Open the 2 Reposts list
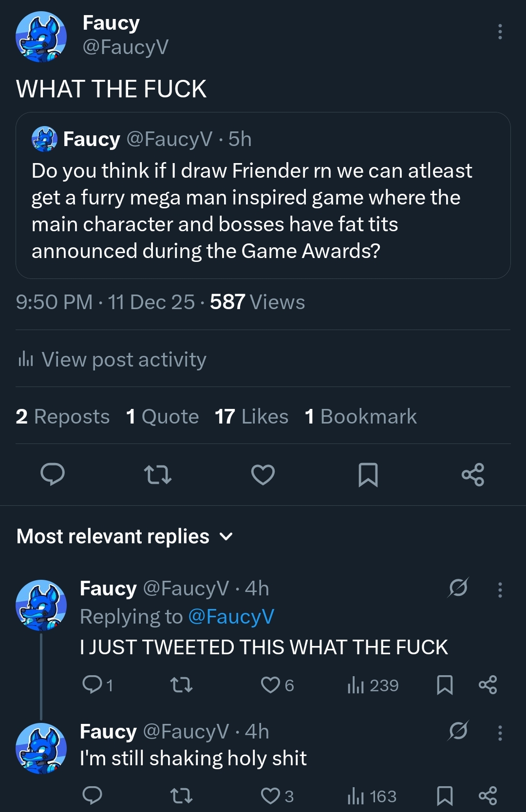526x812 pixels. click(x=63, y=417)
